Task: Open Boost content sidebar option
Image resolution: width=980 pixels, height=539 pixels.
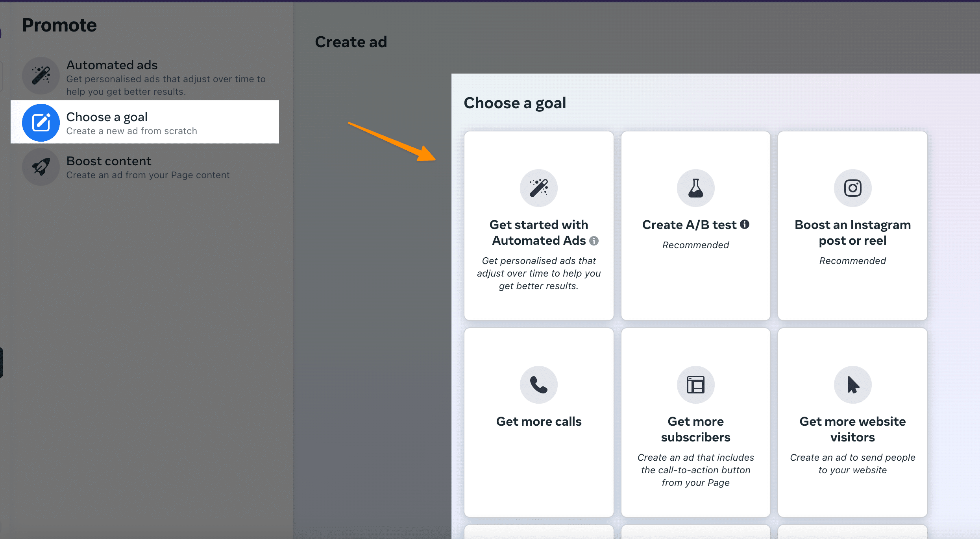Action: [x=109, y=161]
